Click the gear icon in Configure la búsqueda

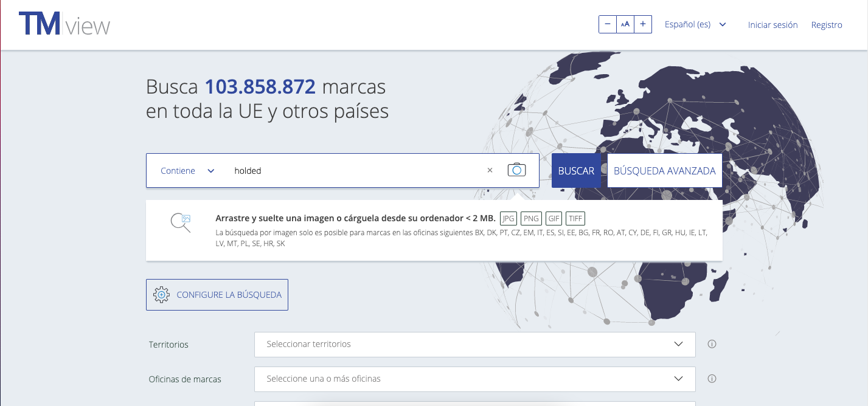(x=161, y=295)
